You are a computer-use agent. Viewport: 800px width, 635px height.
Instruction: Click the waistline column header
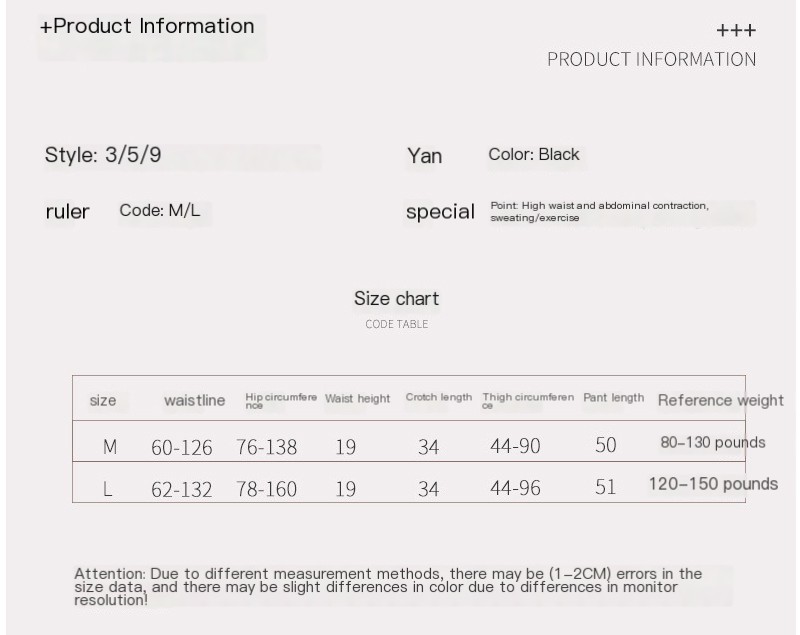pyautogui.click(x=194, y=400)
